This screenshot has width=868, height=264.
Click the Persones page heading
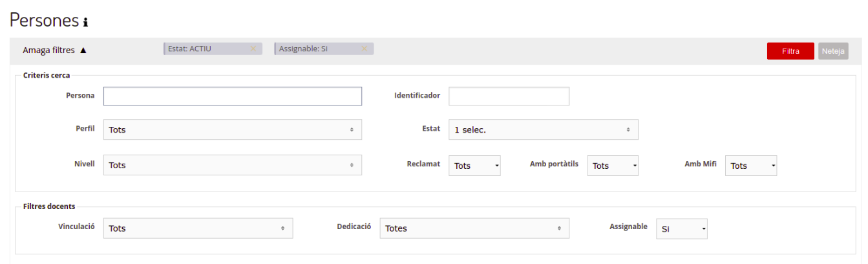point(44,20)
